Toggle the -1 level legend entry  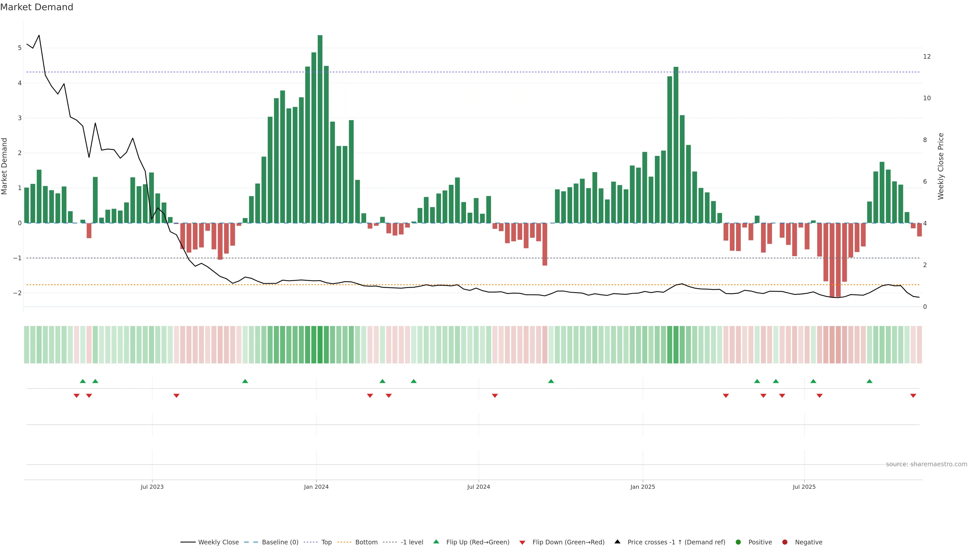pyautogui.click(x=412, y=542)
